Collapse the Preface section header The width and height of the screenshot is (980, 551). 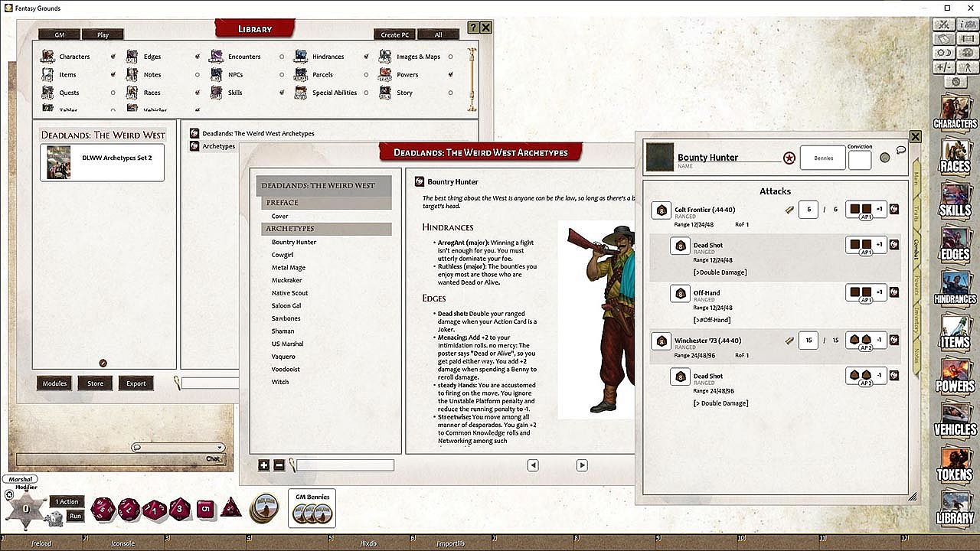coord(326,203)
